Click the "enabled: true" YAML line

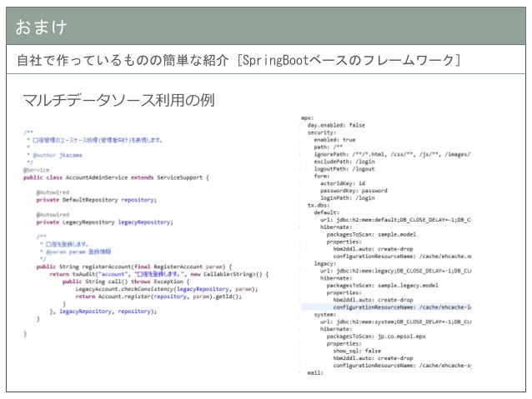click(x=334, y=140)
